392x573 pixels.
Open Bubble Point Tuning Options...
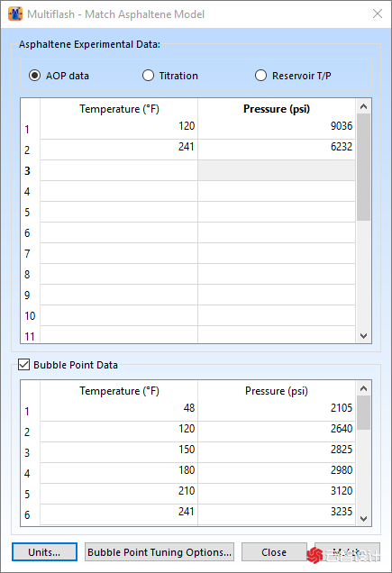point(160,551)
